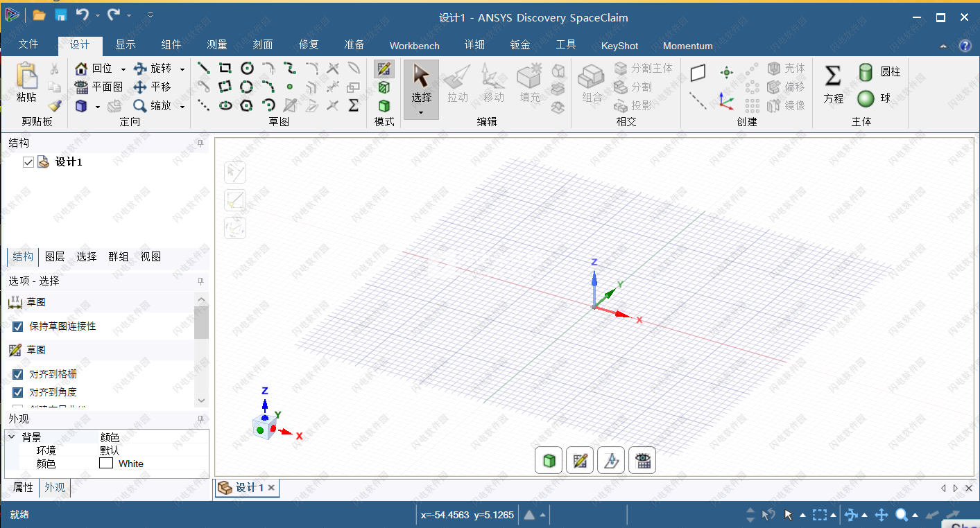Open the Plan View (平面图) tool
Image resolution: width=980 pixels, height=528 pixels.
(x=98, y=87)
